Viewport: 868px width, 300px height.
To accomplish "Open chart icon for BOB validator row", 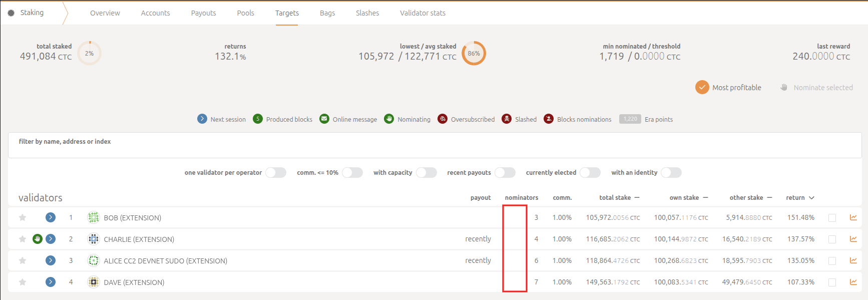I will tap(853, 217).
